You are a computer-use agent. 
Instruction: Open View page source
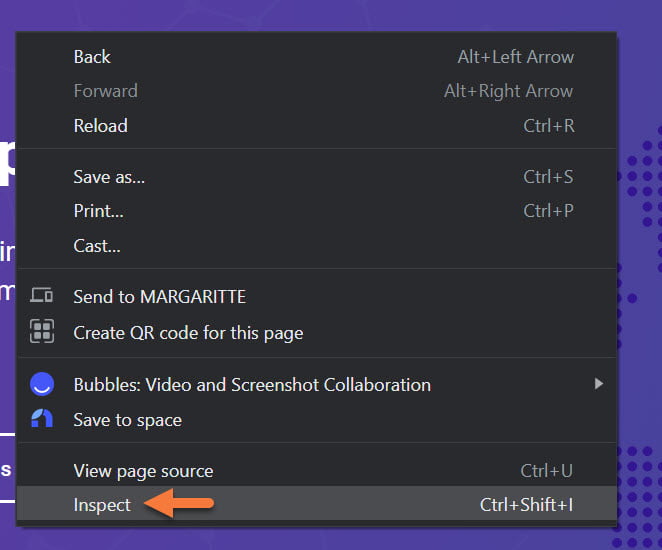143,470
